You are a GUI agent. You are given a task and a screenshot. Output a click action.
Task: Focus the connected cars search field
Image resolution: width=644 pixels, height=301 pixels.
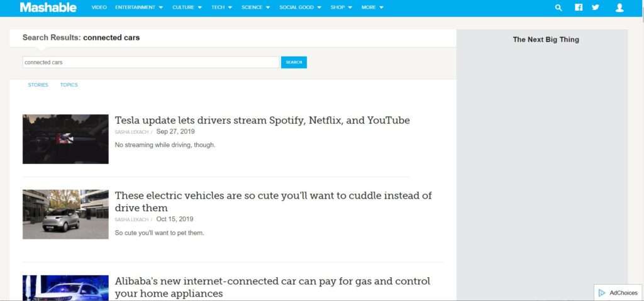click(151, 62)
